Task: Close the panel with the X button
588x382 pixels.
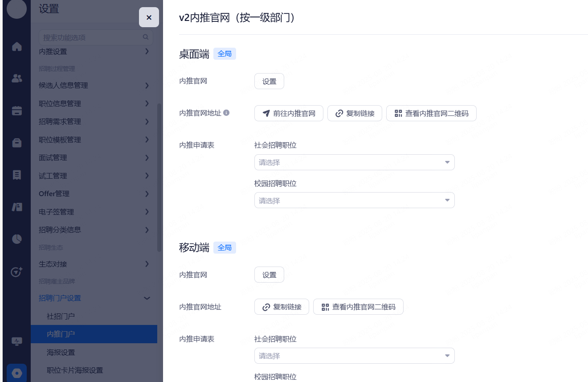Action: tap(149, 17)
